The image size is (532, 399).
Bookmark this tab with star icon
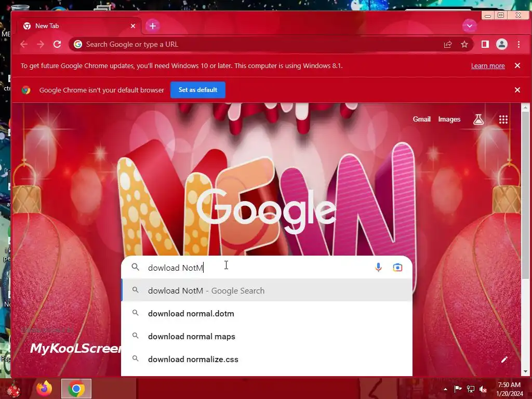click(464, 44)
